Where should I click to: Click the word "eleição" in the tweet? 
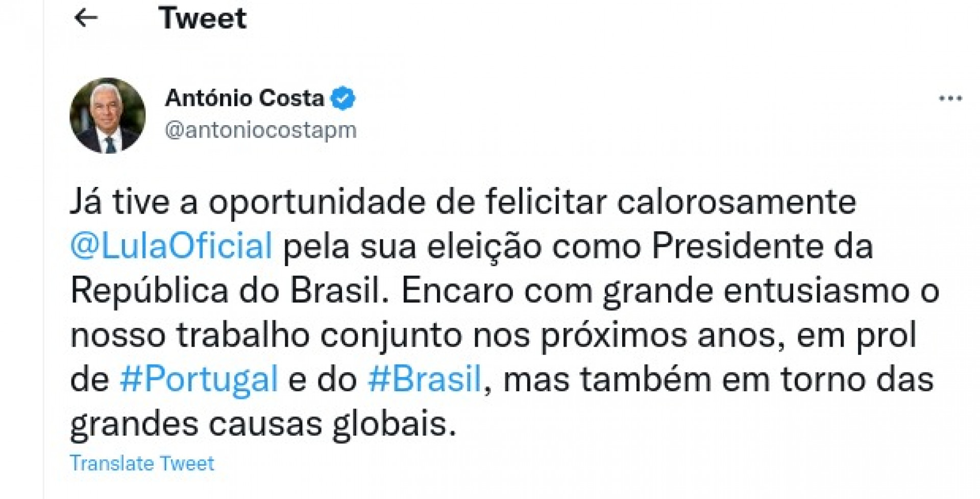[484, 246]
